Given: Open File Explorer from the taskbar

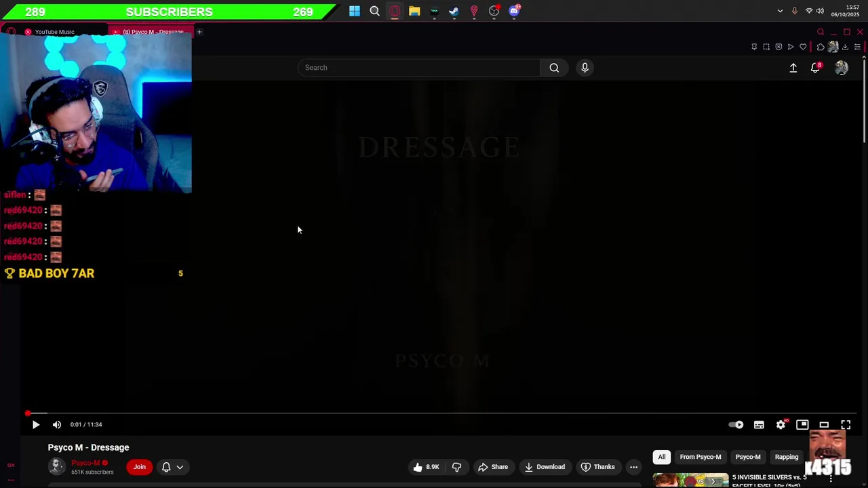Looking at the screenshot, I should point(414,11).
